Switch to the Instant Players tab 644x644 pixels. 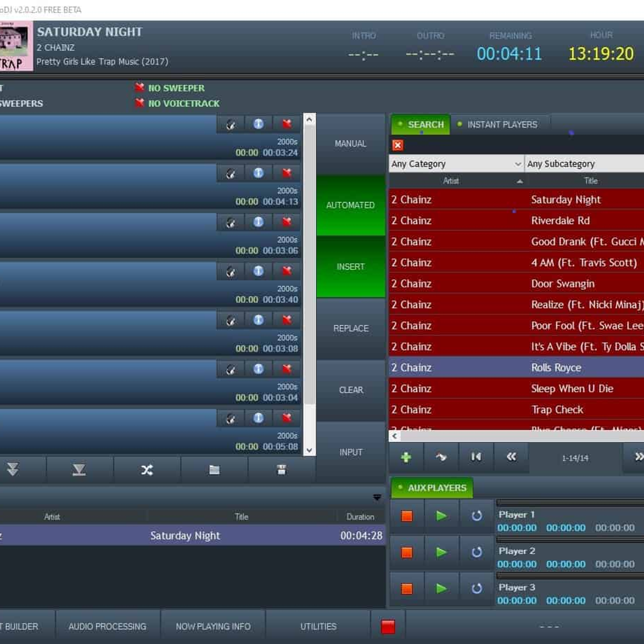click(501, 125)
